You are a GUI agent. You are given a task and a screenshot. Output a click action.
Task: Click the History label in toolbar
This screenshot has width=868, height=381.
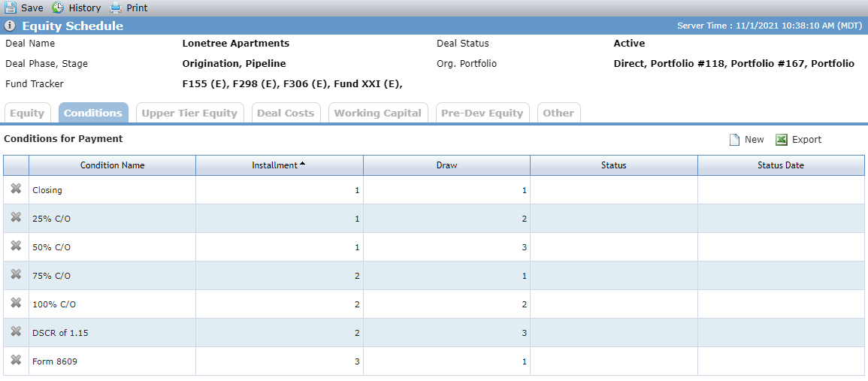tap(85, 8)
